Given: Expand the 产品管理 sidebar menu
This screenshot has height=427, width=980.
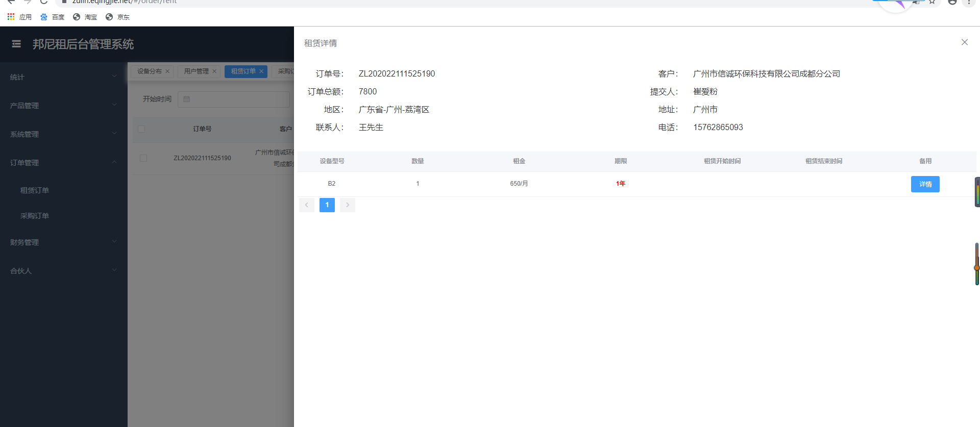Looking at the screenshot, I should pyautogui.click(x=64, y=106).
